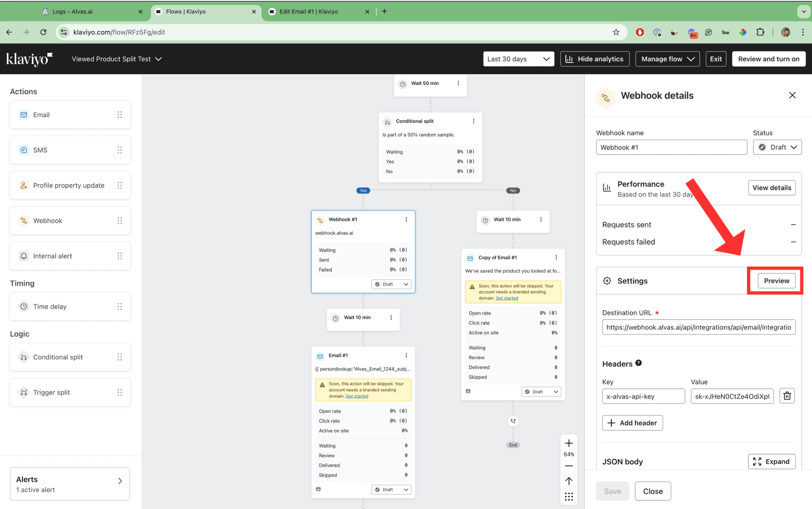Grab the drag handle on Email action
Screen dimensions: 812x509
(x=120, y=115)
